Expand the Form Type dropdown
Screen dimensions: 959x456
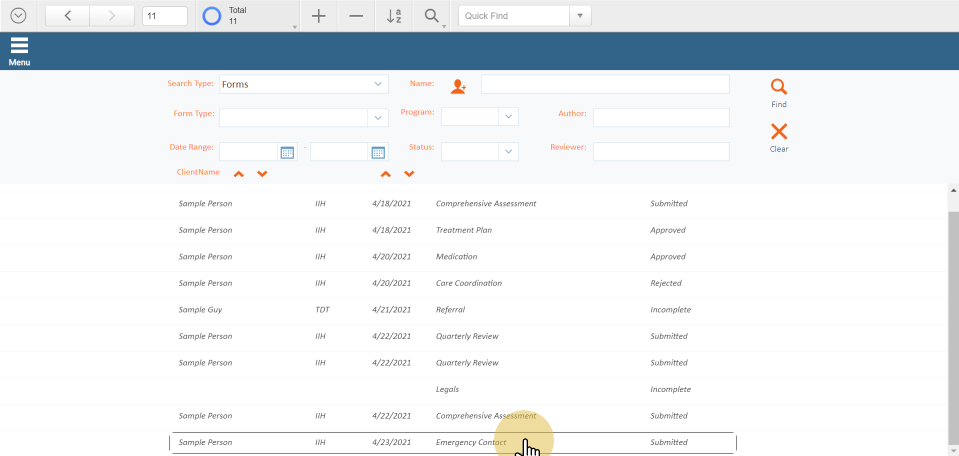tap(378, 118)
